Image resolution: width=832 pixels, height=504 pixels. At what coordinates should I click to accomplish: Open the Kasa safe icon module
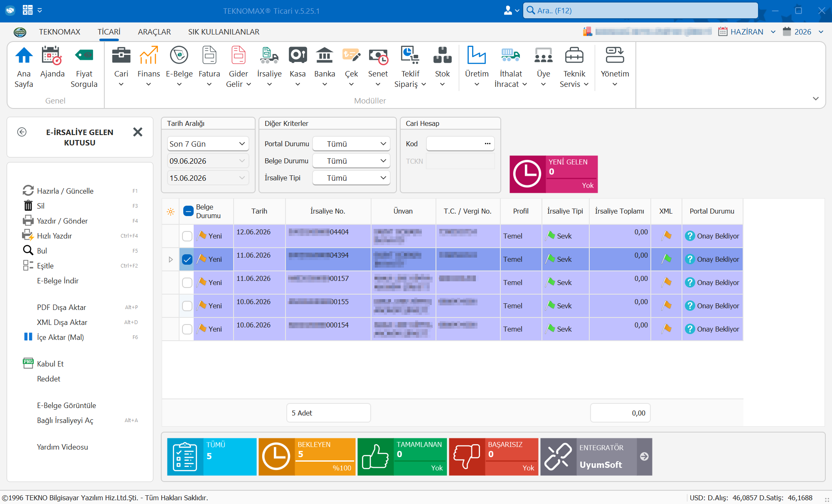[x=298, y=56]
